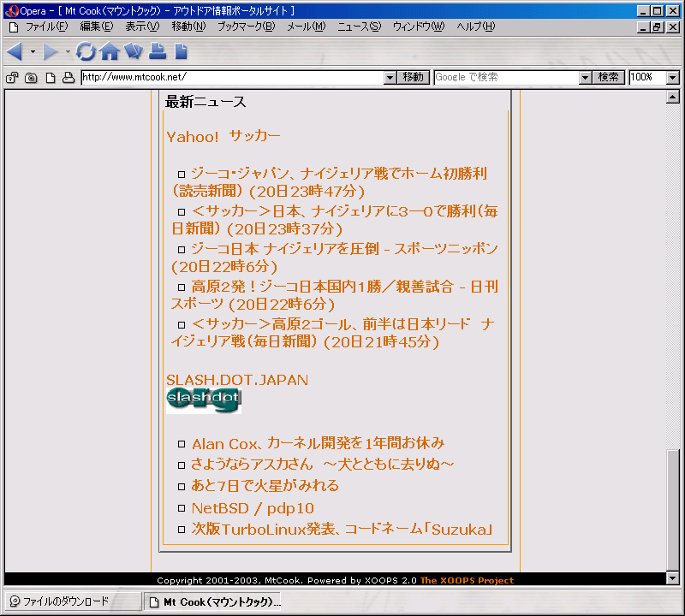Image resolution: width=685 pixels, height=616 pixels.
Task: Open The XOOPS Project footer link
Action: point(467,580)
